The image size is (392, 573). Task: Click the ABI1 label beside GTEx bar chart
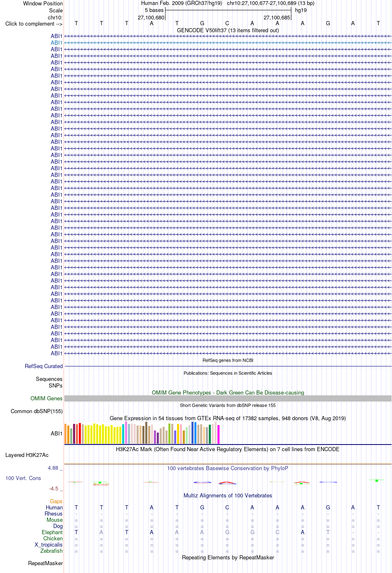tap(57, 433)
